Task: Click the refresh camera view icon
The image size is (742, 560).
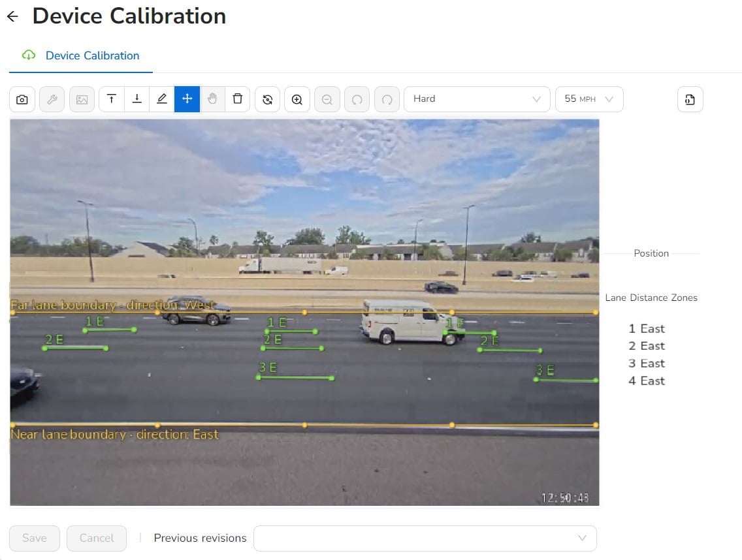Action: tap(267, 99)
